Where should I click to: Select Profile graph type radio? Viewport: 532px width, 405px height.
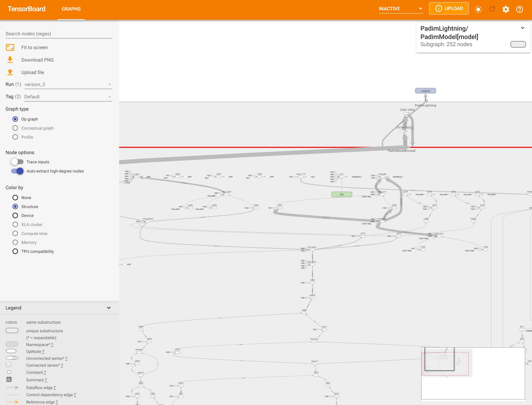pyautogui.click(x=15, y=137)
